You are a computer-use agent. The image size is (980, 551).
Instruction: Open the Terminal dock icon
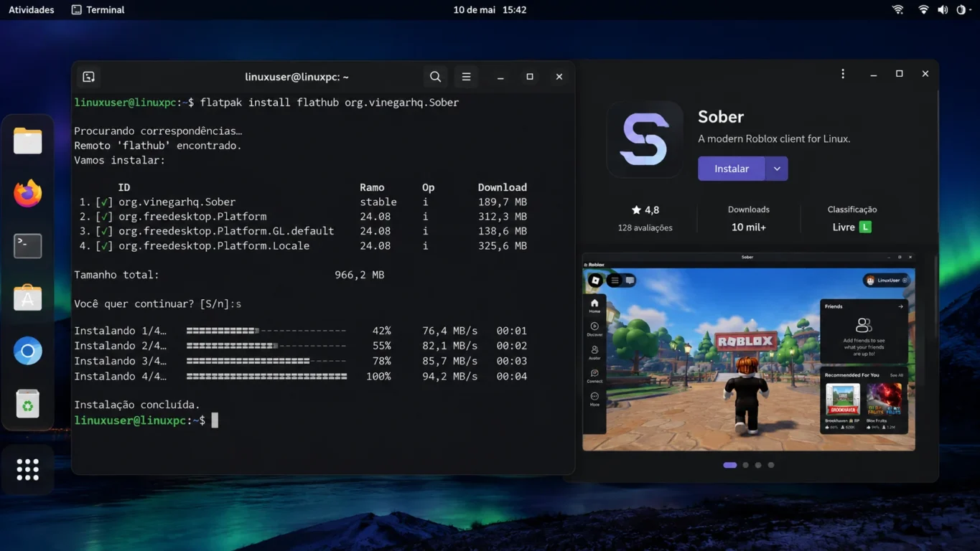tap(28, 246)
